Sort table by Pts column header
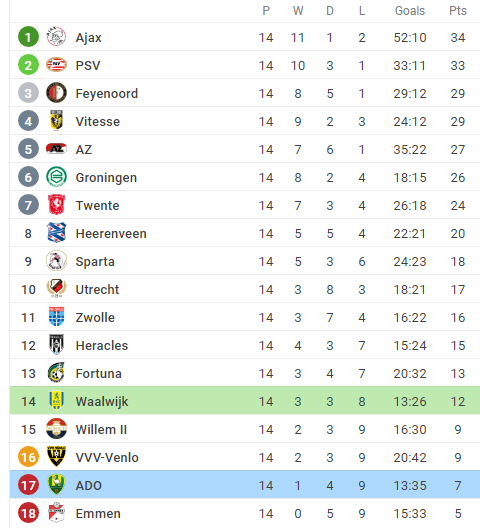 [458, 11]
